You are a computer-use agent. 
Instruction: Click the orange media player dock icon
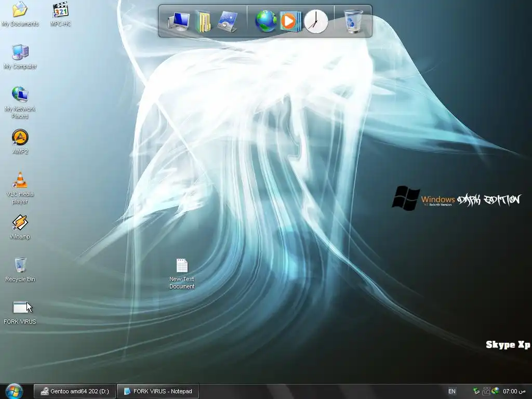pyautogui.click(x=290, y=21)
